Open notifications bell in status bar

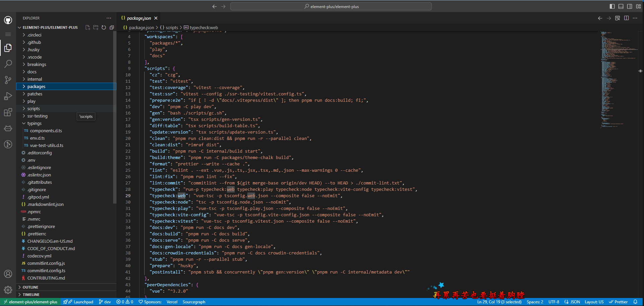(635, 302)
